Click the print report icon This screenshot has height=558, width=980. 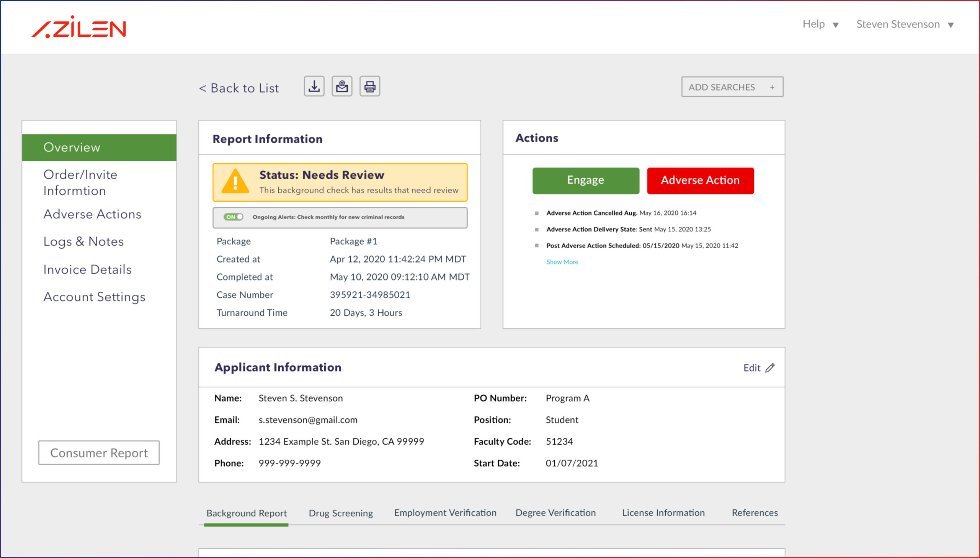370,86
